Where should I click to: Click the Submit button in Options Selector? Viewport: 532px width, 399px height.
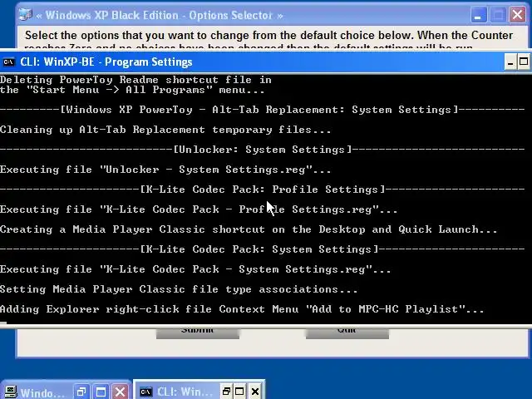[198, 332]
